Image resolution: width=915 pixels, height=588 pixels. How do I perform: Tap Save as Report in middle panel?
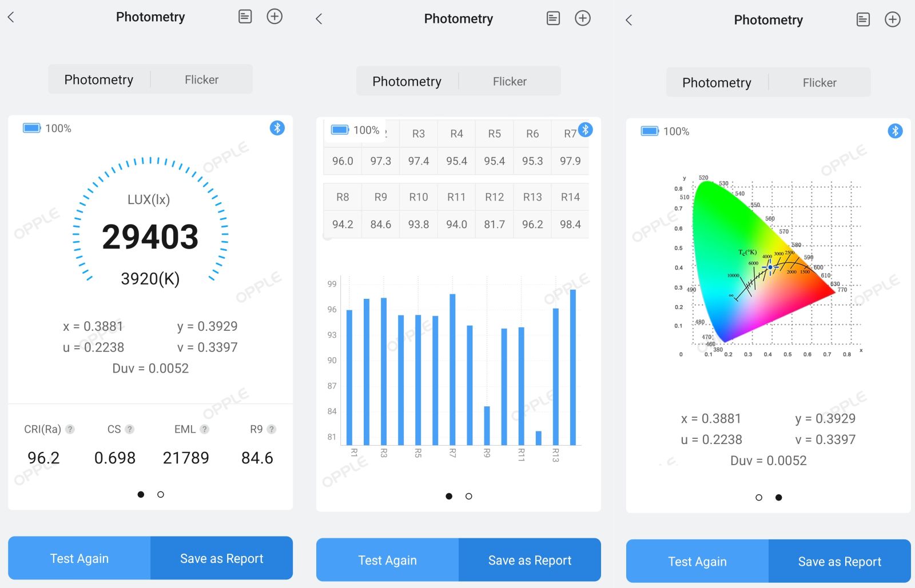530,560
